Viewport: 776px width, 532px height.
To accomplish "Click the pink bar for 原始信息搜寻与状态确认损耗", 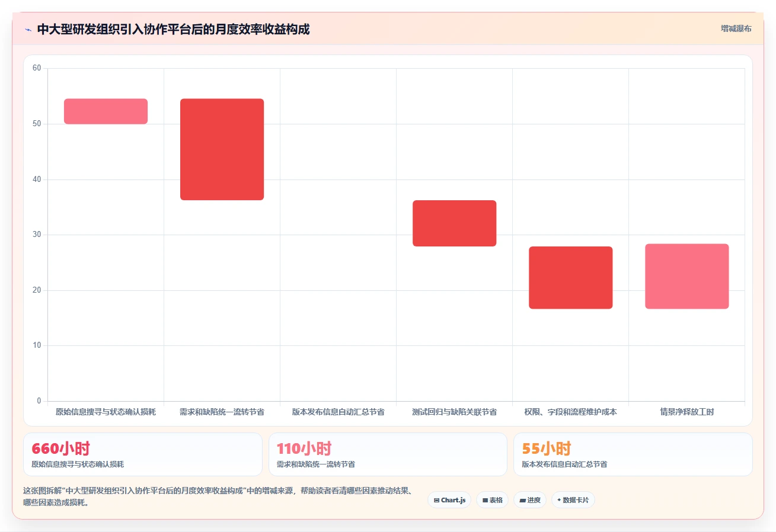I will click(106, 111).
